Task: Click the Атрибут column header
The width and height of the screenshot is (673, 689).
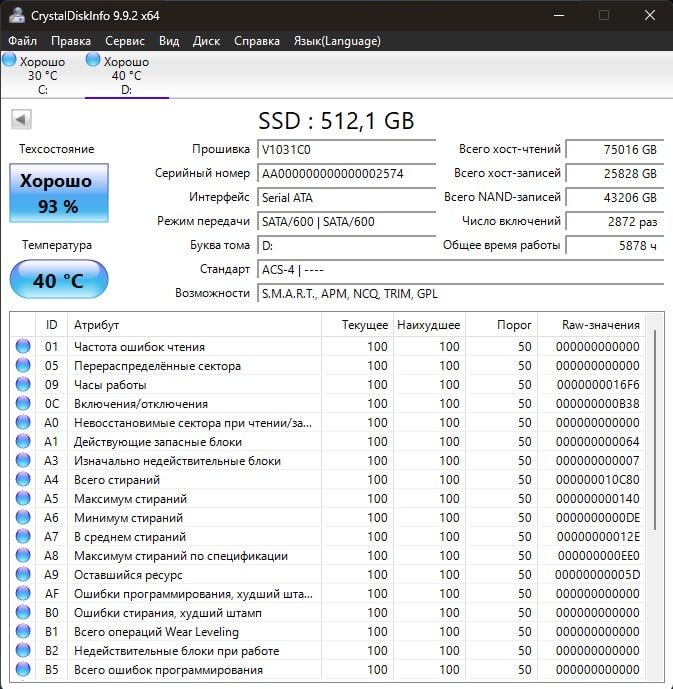Action: tap(194, 325)
